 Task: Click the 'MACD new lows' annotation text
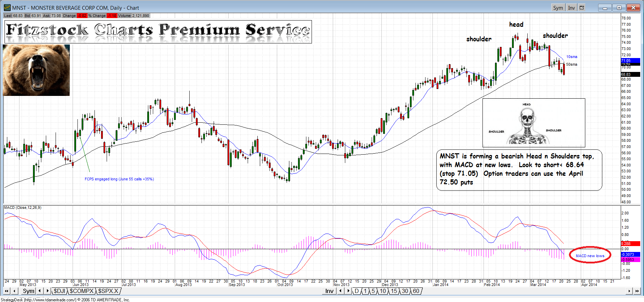coord(590,256)
